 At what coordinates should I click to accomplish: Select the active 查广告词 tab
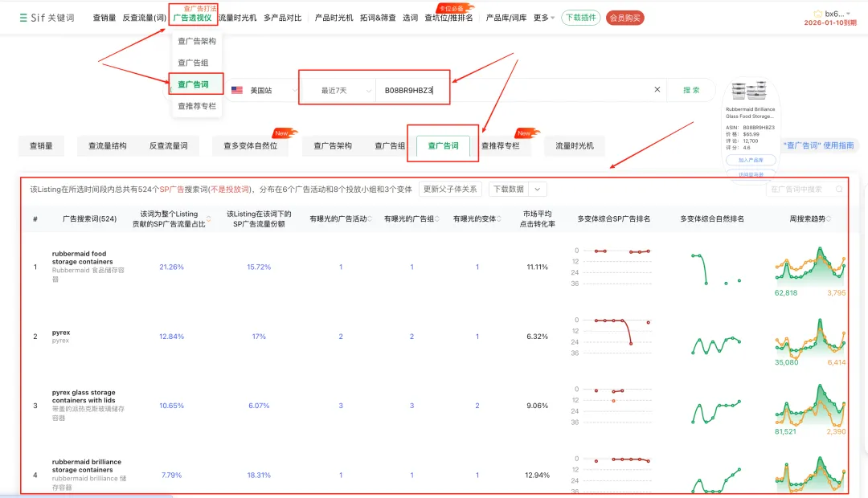point(443,145)
